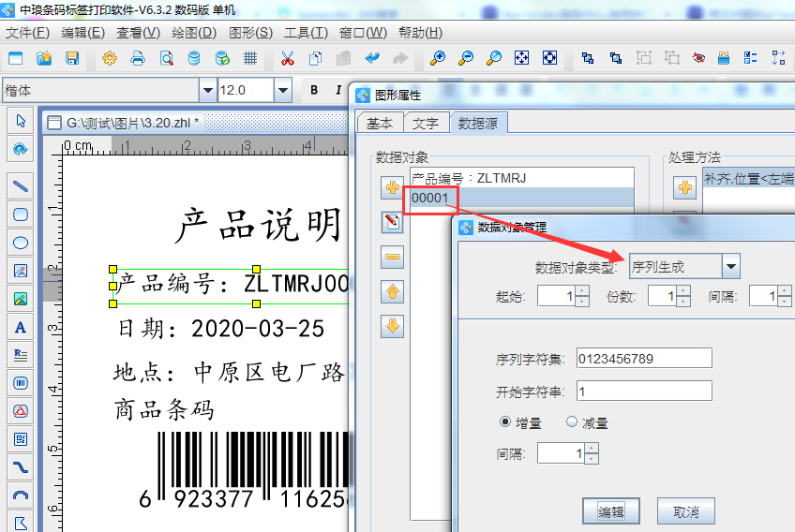Switch to the 文字 tab
795x532 pixels.
coord(426,123)
